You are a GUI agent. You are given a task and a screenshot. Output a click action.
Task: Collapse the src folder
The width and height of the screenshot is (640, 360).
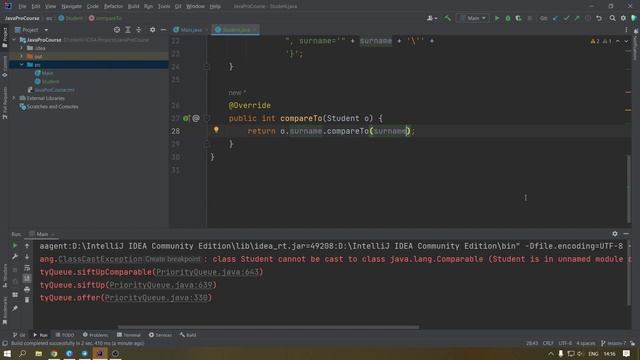coord(22,64)
